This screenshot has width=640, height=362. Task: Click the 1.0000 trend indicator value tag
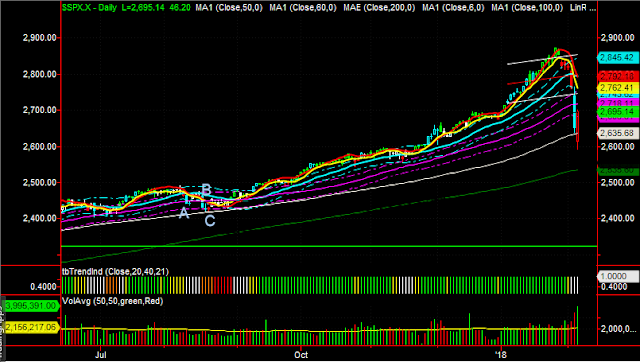[x=618, y=276]
